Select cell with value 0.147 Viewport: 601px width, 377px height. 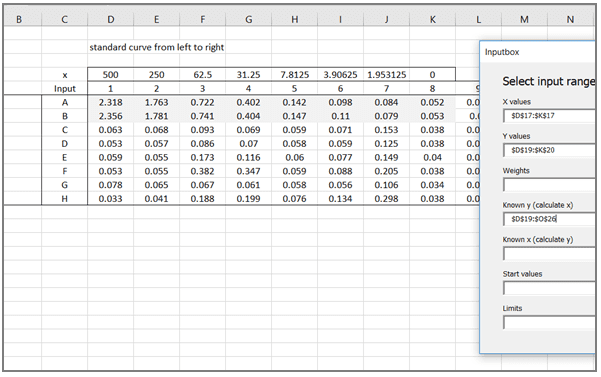[294, 116]
